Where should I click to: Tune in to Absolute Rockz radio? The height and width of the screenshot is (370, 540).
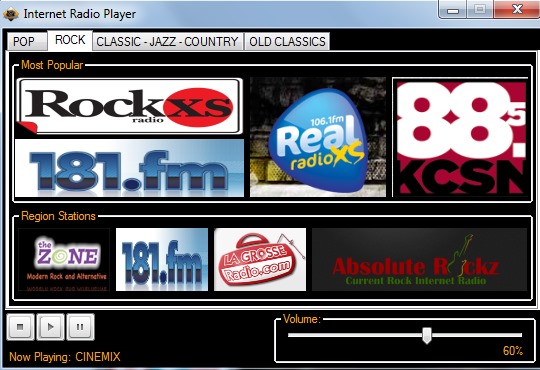tap(419, 259)
